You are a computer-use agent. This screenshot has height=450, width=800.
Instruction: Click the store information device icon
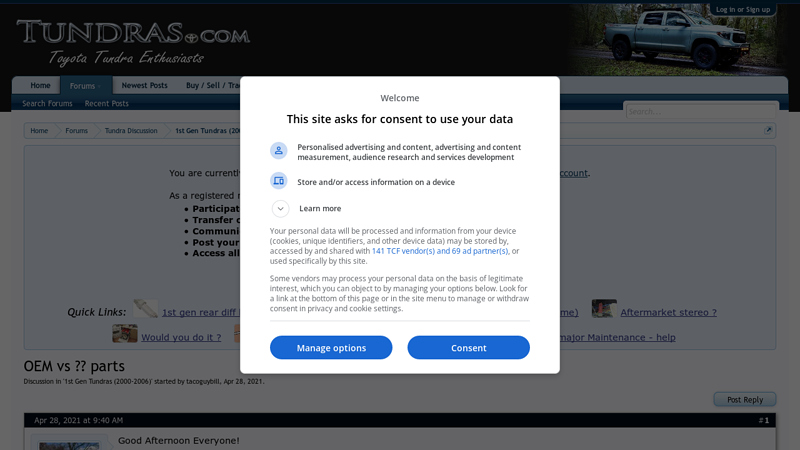(x=279, y=181)
